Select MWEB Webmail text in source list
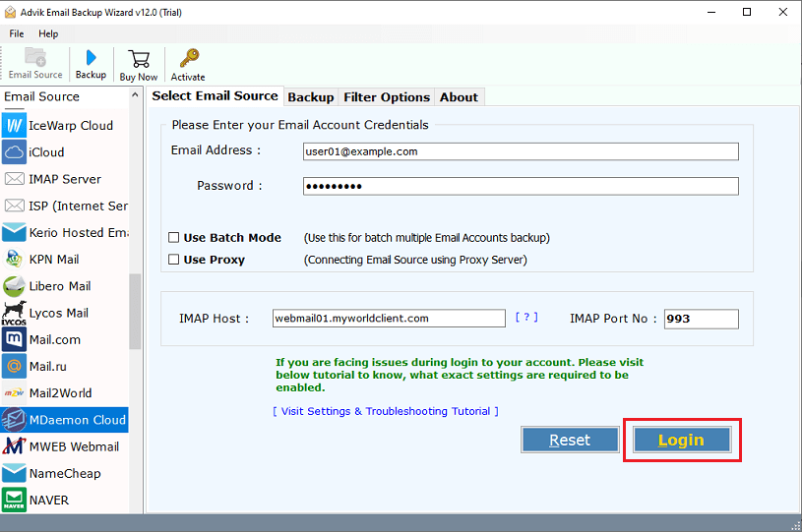The image size is (802, 532). [x=74, y=446]
